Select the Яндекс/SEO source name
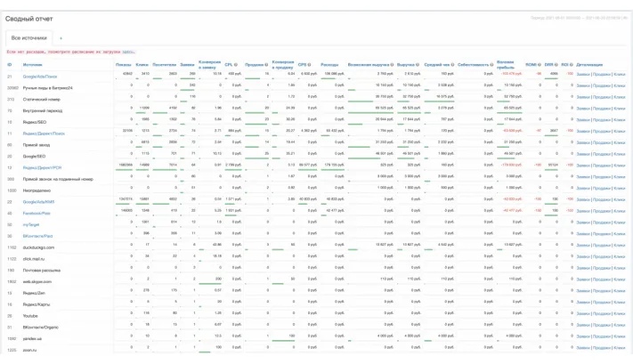 [35, 122]
